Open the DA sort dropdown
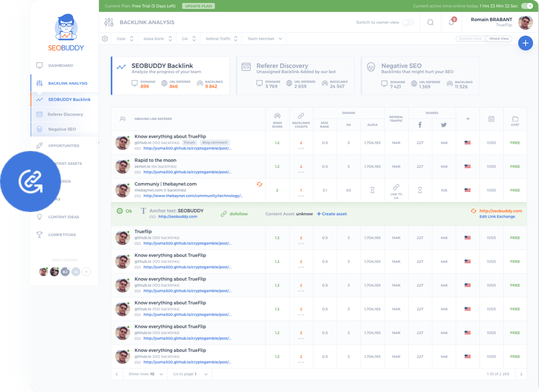Viewport: 539px width, 392px height. (189, 39)
